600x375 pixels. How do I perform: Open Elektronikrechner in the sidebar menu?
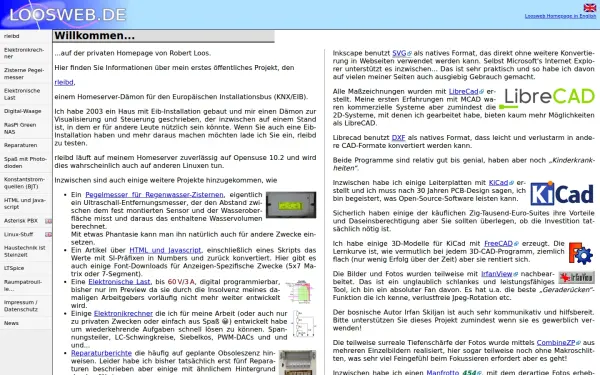(26, 53)
